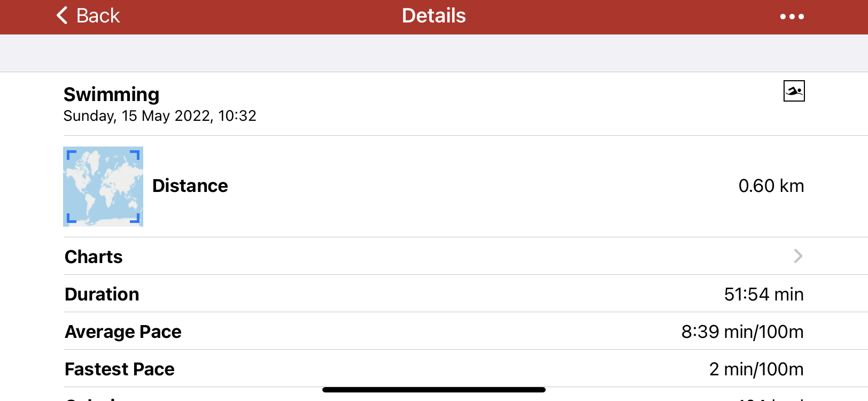
Task: Tap the 8:39 min/100m pace value
Action: click(x=742, y=331)
